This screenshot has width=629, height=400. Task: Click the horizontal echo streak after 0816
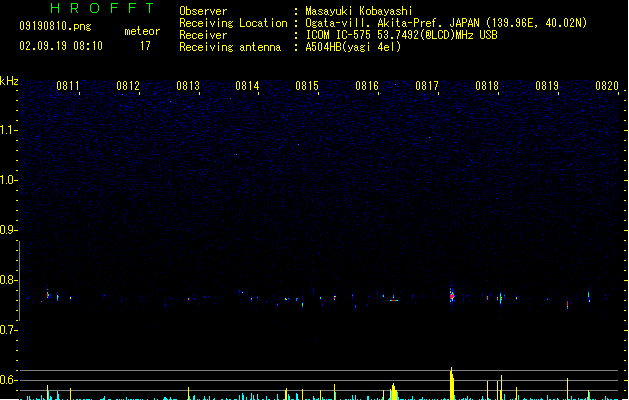coord(394,300)
